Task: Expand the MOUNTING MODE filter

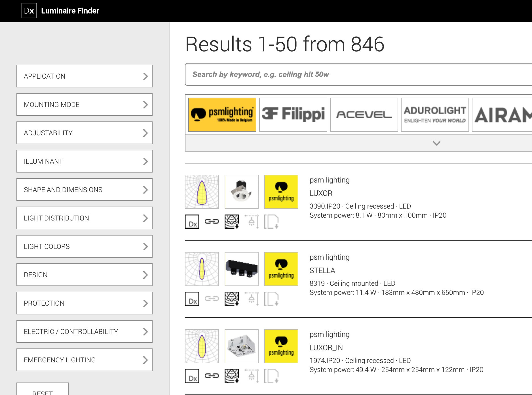Action: [85, 104]
